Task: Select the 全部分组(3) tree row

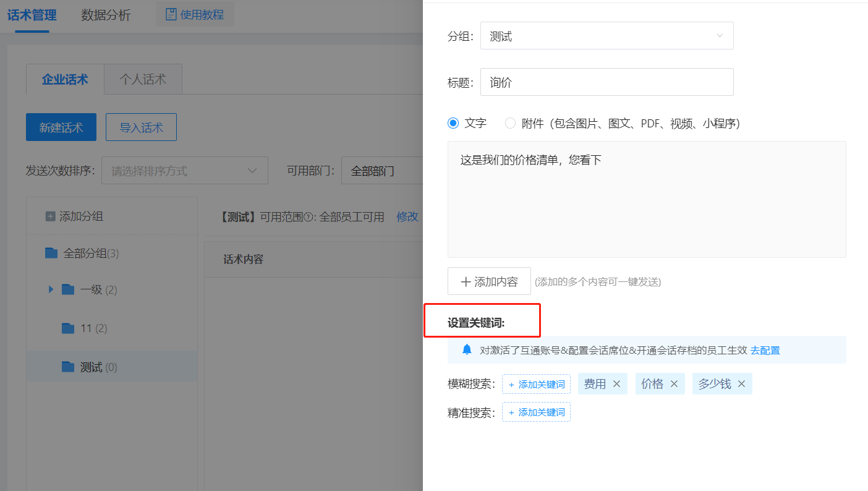Action: (x=112, y=253)
